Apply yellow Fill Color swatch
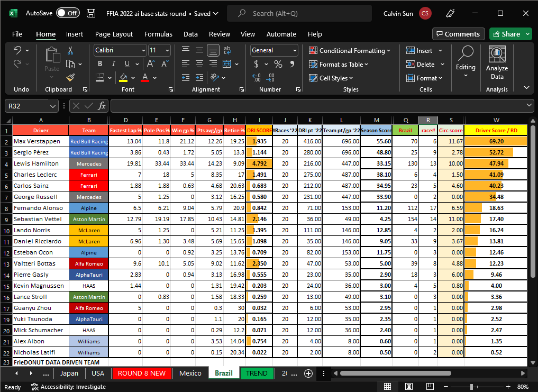 pyautogui.click(x=123, y=78)
